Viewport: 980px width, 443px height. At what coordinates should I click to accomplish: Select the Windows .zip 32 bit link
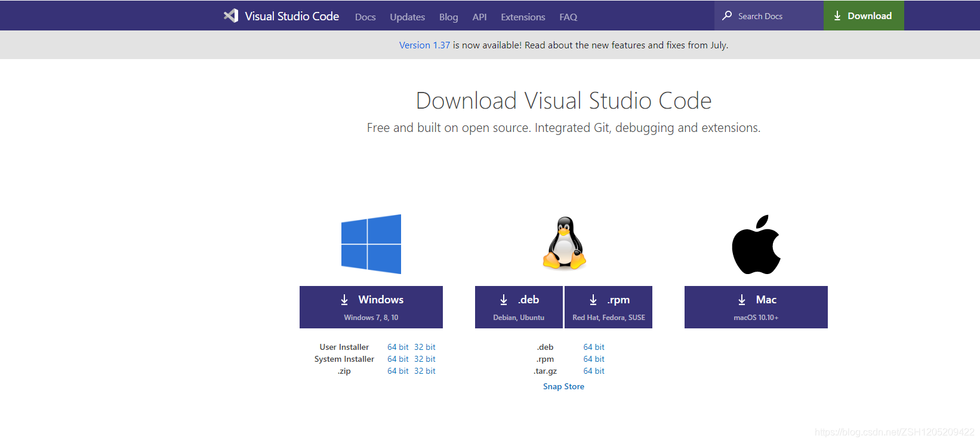[425, 371]
